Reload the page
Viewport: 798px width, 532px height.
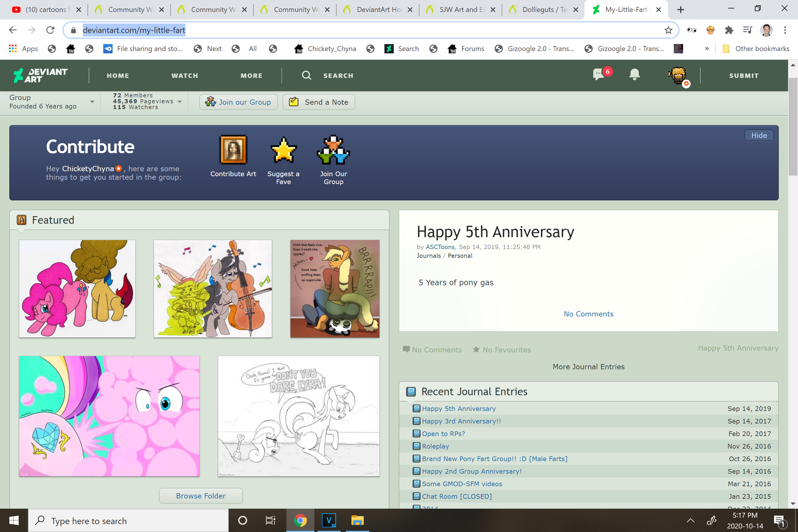50,30
